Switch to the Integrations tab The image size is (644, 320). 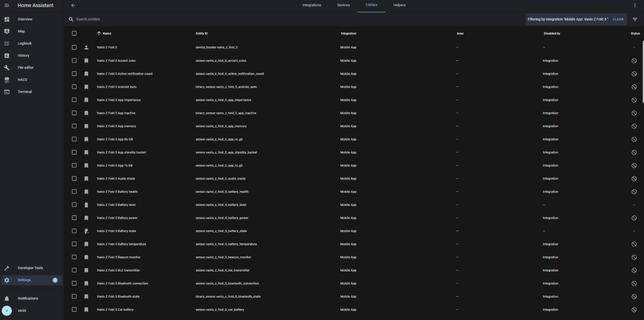tap(312, 5)
